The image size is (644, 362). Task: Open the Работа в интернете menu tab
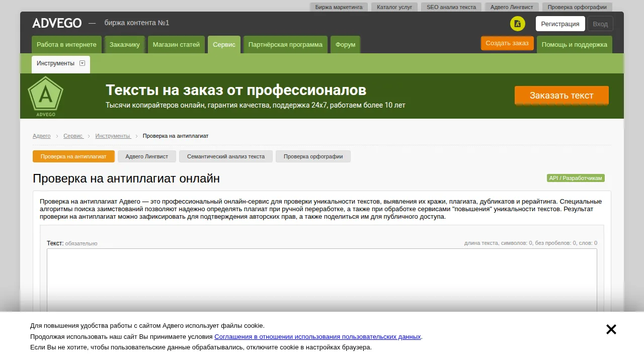pyautogui.click(x=66, y=45)
